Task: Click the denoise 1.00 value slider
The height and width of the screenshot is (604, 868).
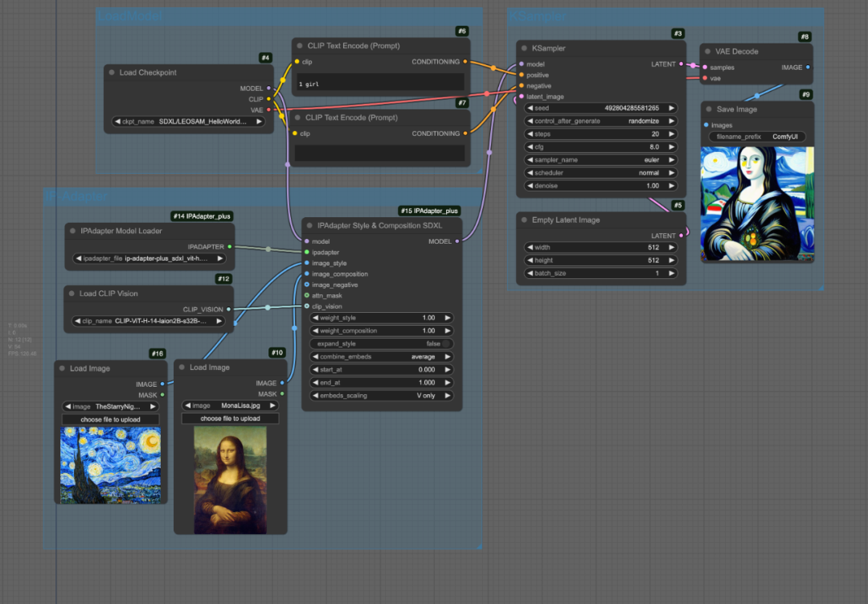Action: pyautogui.click(x=600, y=186)
